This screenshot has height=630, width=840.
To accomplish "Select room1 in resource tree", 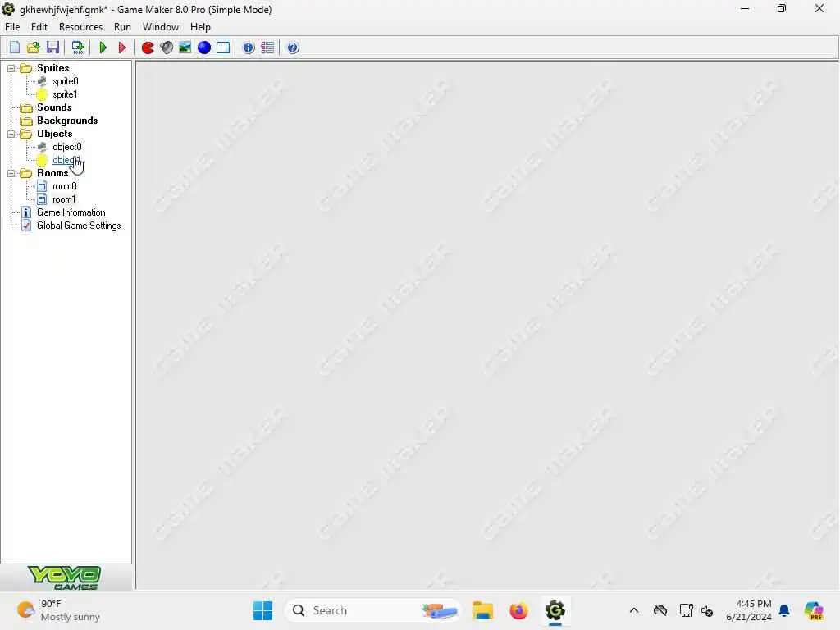I will point(64,199).
